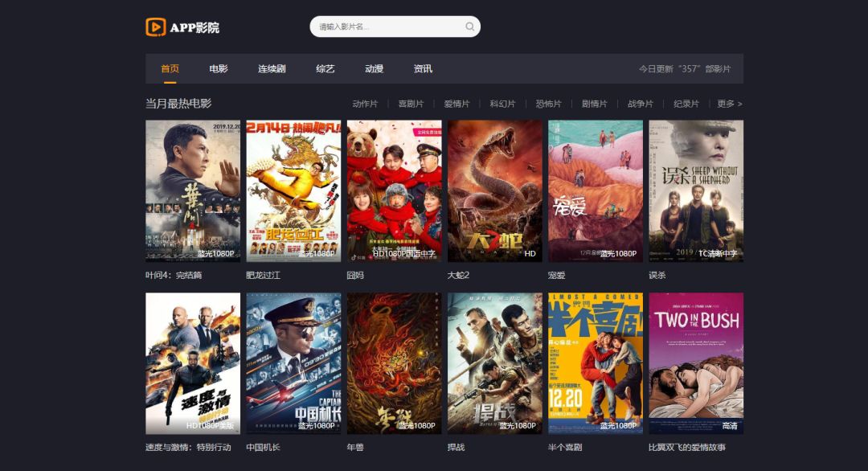868x471 pixels.
Task: Click the TC清晰中字 badge on 误杀
Action: [x=718, y=253]
